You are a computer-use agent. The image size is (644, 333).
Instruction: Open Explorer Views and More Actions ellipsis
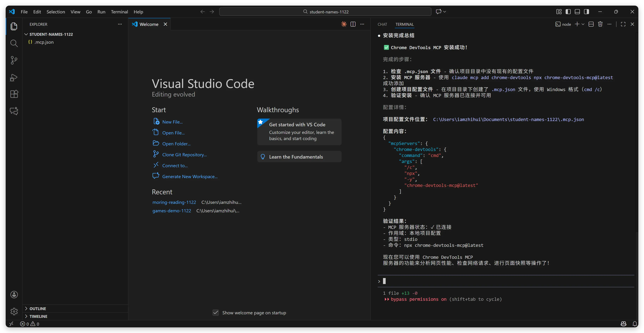pyautogui.click(x=120, y=24)
